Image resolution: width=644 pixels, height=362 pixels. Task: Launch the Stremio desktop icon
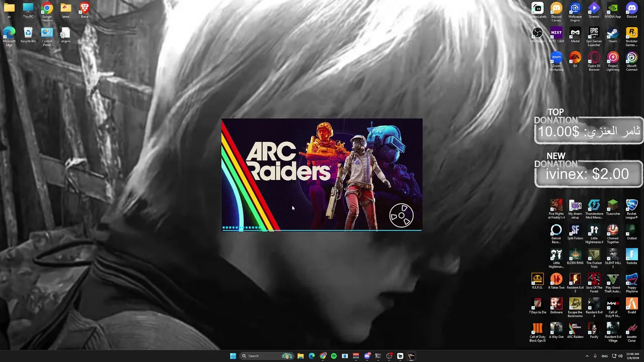(594, 11)
